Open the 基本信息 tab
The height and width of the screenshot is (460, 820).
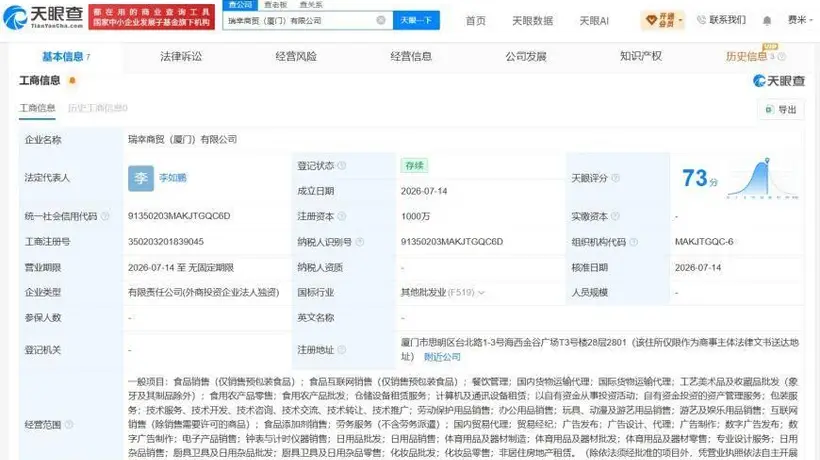65,56
